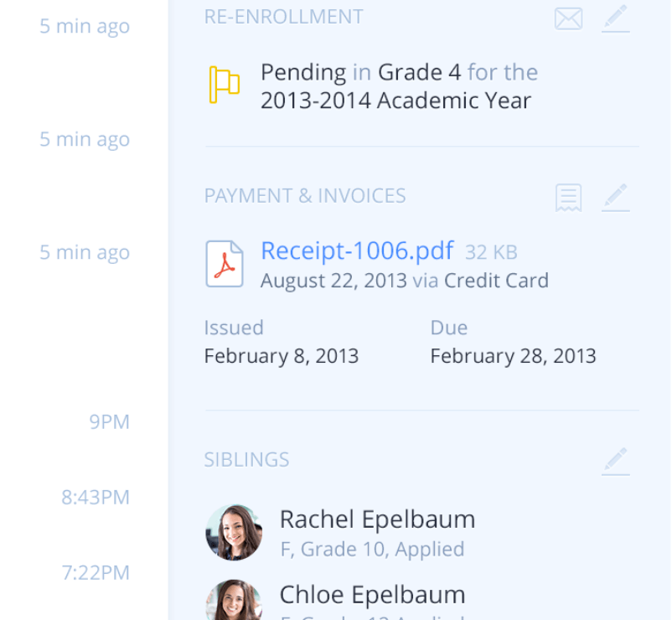Click the 7:22PM timeline entry
This screenshot has width=672, height=620.
(96, 573)
